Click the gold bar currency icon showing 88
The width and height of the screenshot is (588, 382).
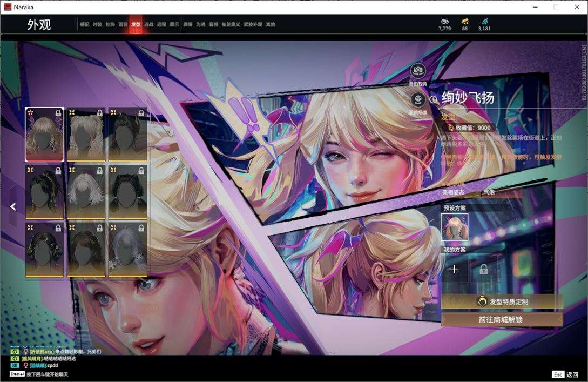point(465,22)
